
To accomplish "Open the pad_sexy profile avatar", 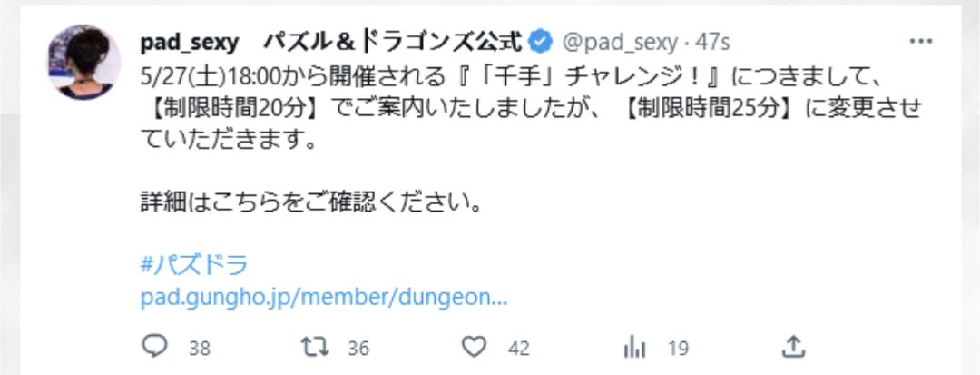I will tap(84, 62).
